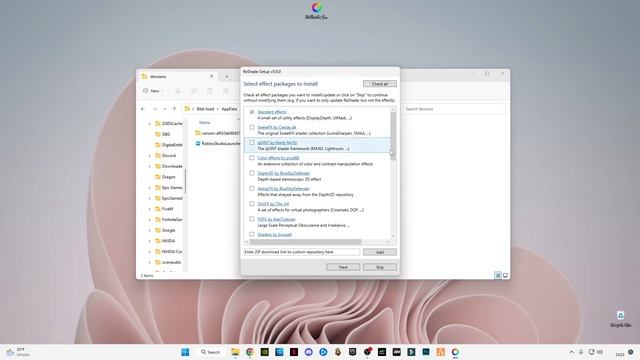Click the Explorer folder tree scrollbar

pyautogui.click(x=185, y=181)
